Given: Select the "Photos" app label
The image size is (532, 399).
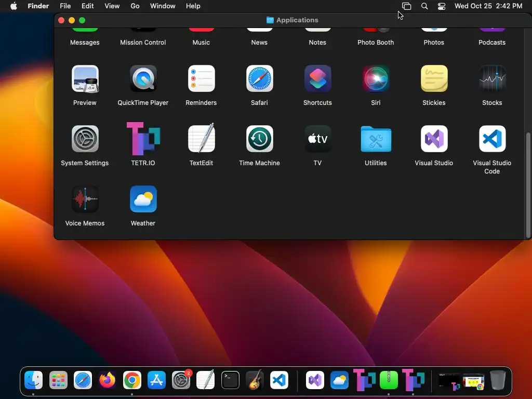Looking at the screenshot, I should (x=434, y=43).
